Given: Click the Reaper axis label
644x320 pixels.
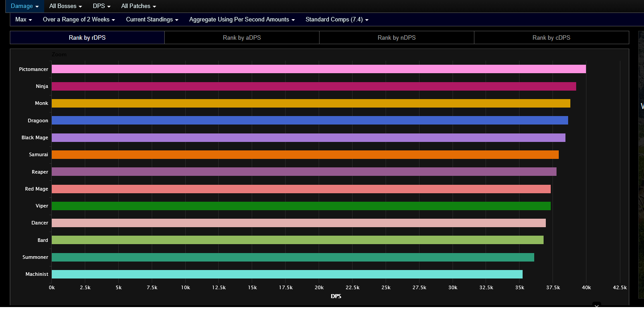Looking at the screenshot, I should tap(40, 172).
